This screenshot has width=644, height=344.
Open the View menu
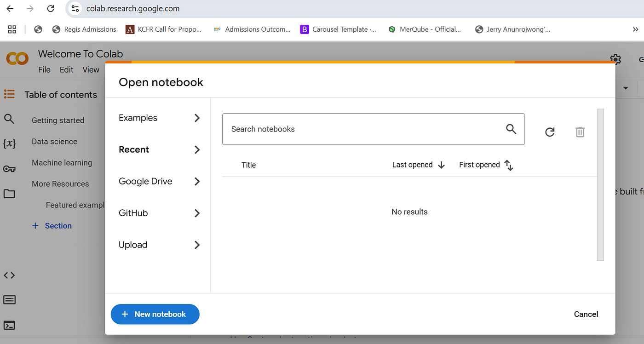click(x=91, y=69)
